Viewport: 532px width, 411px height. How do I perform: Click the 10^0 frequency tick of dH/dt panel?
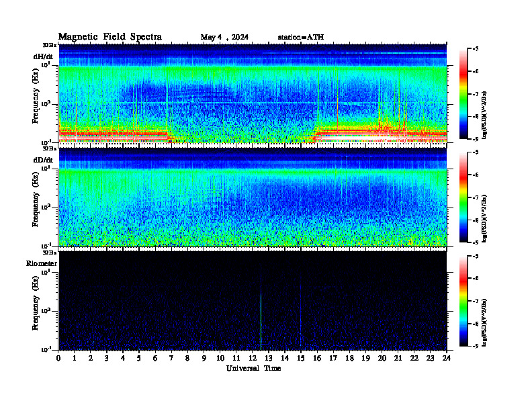point(46,103)
